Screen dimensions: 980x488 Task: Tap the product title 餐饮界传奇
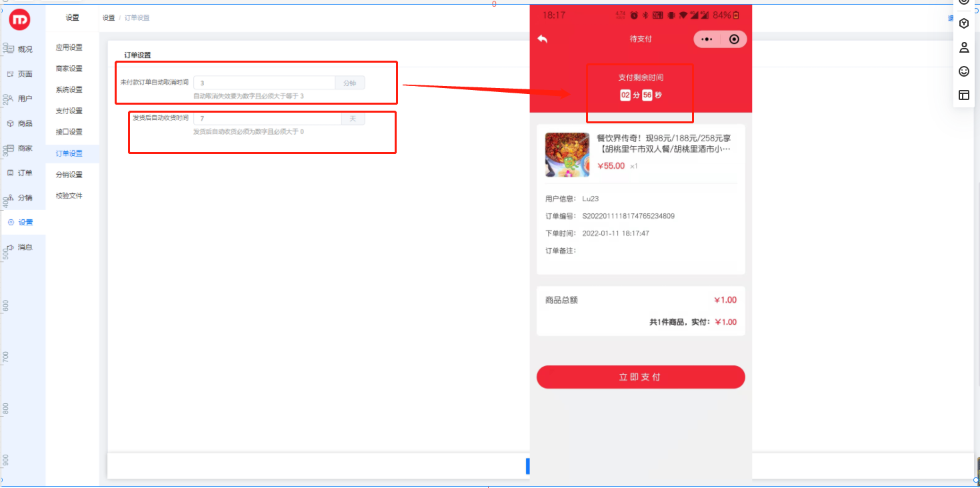click(664, 143)
